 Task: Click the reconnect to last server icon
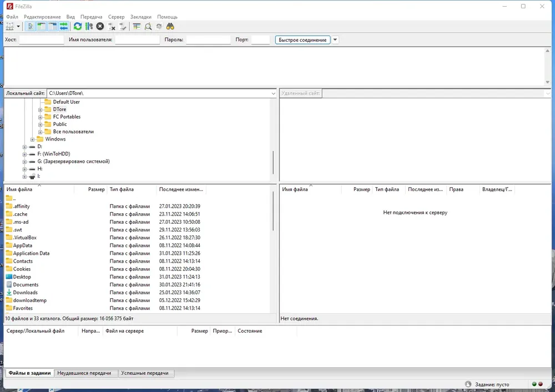[123, 27]
